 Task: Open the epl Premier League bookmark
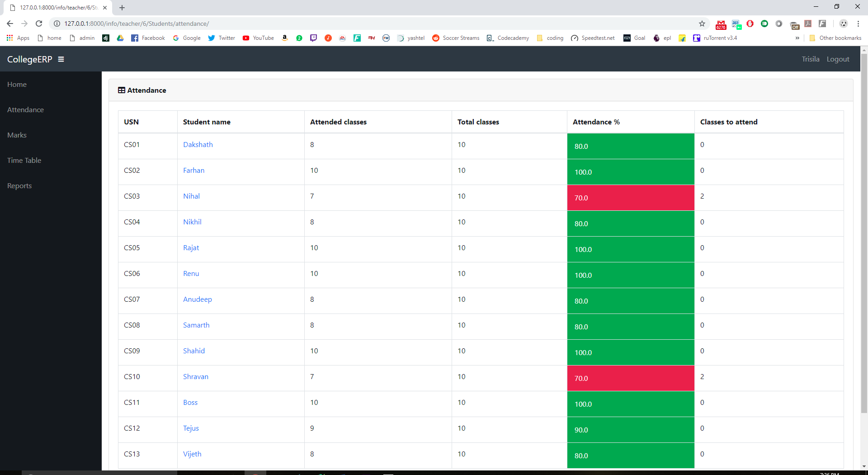662,38
